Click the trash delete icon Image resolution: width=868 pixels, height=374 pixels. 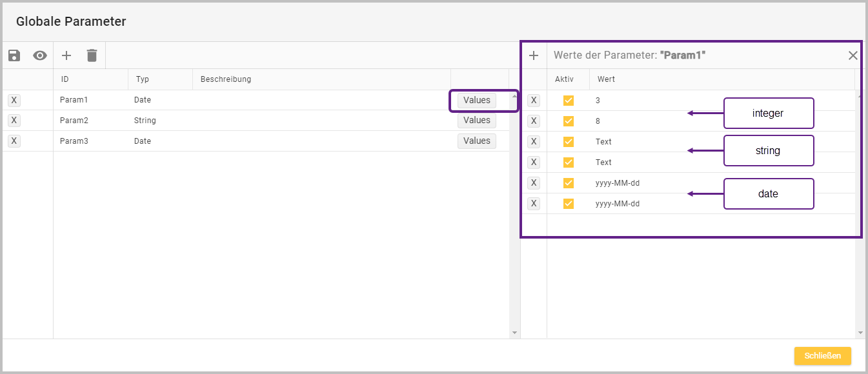92,55
